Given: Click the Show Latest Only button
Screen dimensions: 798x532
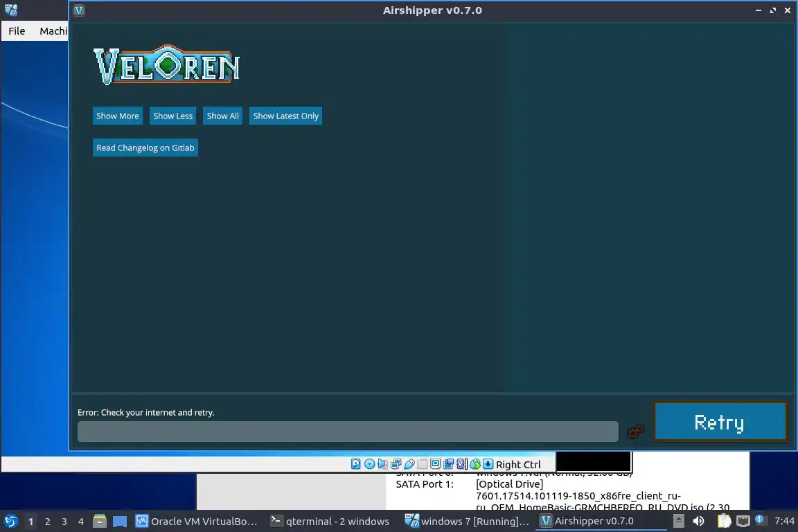Looking at the screenshot, I should tap(285, 116).
